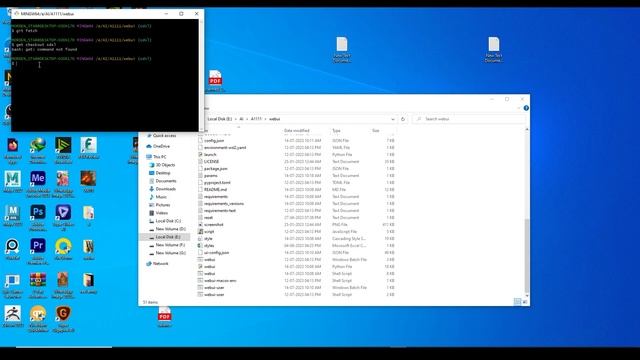Expand the Explorer ribbon chevron

tap(519, 108)
